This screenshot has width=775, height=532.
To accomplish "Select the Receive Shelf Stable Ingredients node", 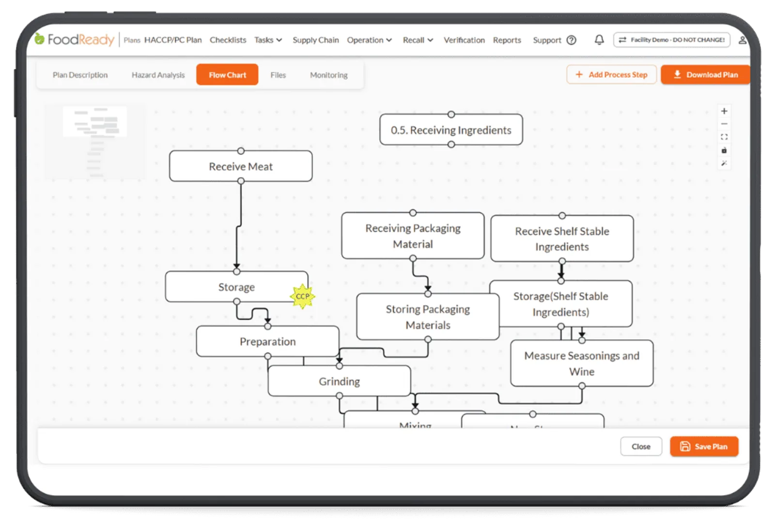I will click(x=562, y=239).
